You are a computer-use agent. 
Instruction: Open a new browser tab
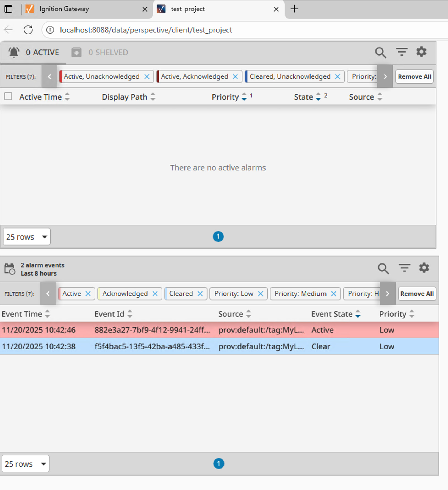tap(294, 9)
